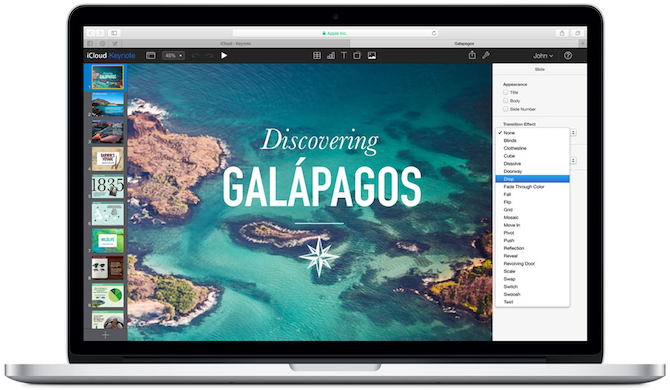670x390 pixels.
Task: Choose Twirl transition effect
Action: click(532, 302)
